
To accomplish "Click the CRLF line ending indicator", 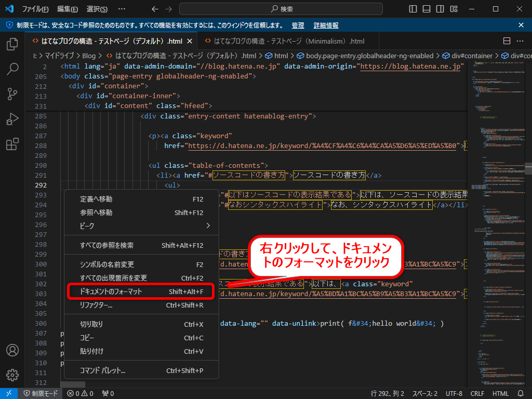I will (477, 394).
